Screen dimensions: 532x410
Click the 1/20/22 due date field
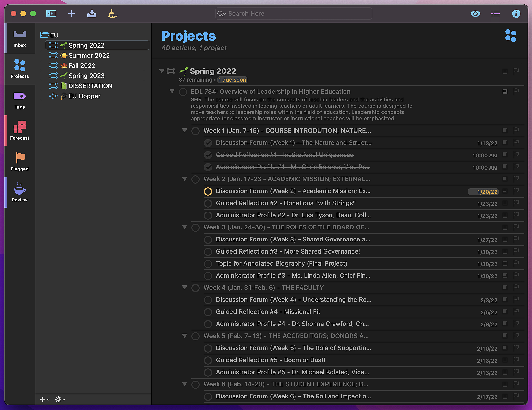483,192
